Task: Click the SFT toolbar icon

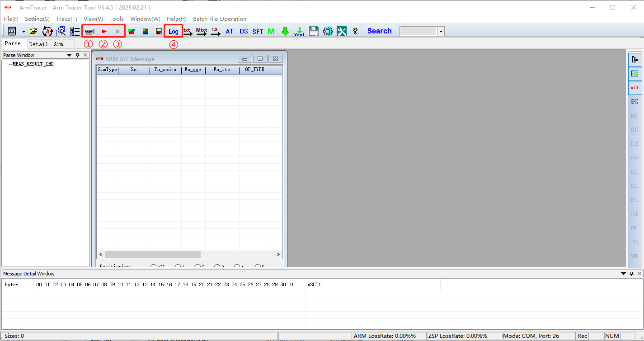Action: pos(258,31)
